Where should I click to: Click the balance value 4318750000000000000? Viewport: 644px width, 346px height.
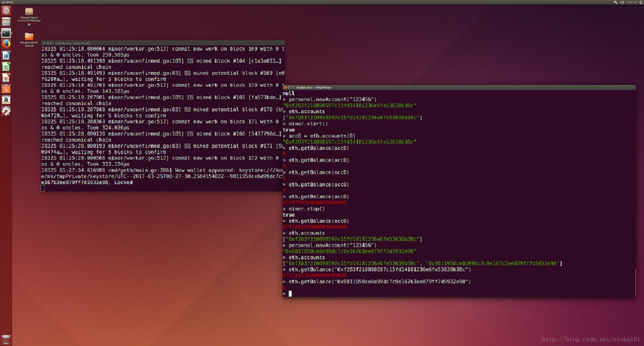click(x=315, y=203)
